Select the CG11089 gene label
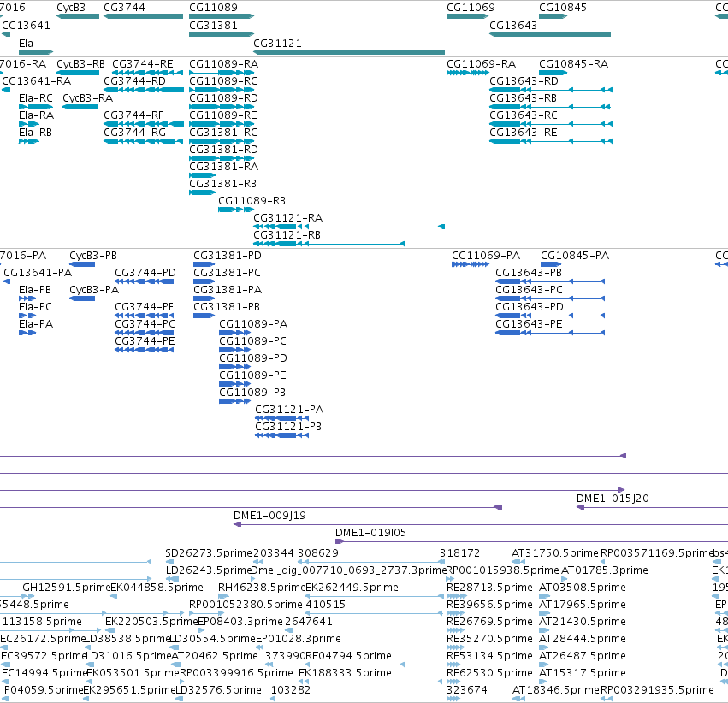 213,8
